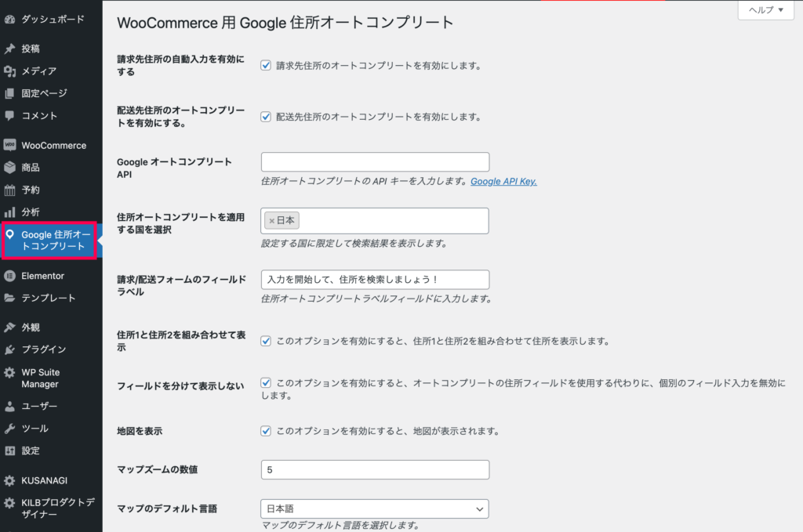Expand the ヘルプ tab at top right

click(765, 9)
